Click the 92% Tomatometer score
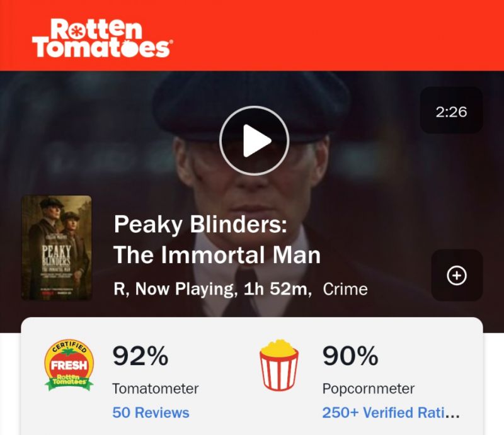 [140, 356]
